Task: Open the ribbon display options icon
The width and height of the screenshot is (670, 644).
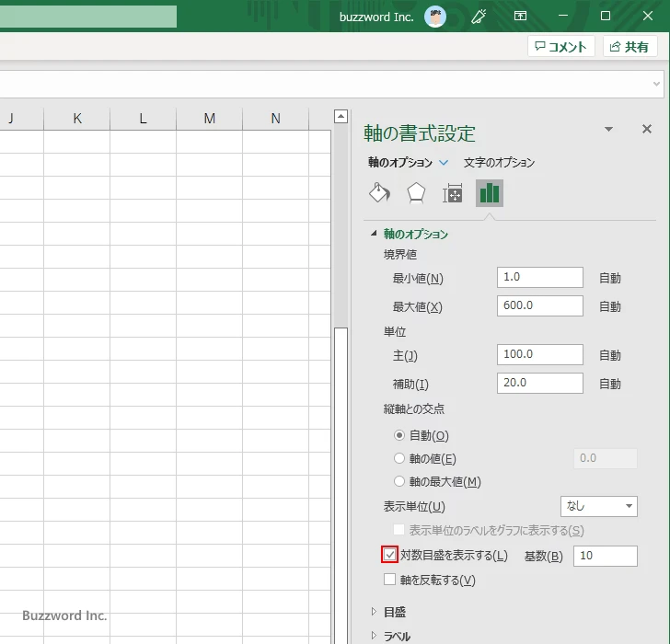Action: coord(520,17)
